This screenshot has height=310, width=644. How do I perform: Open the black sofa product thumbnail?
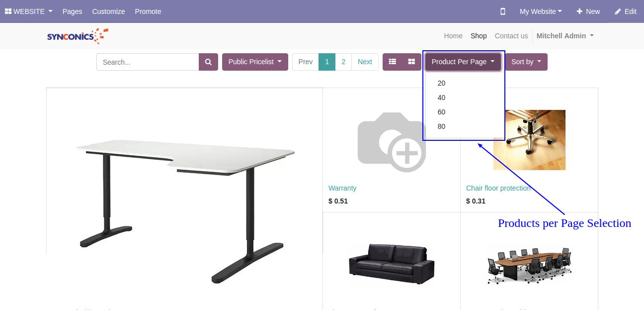[392, 264]
